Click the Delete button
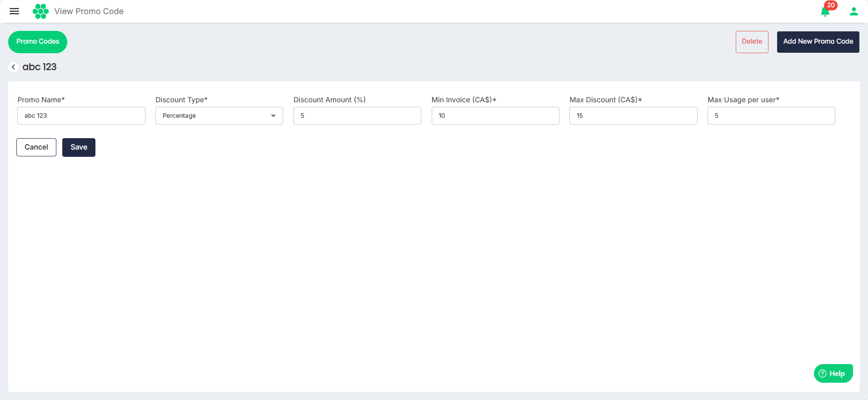Viewport: 868px width, 400px height. click(x=752, y=42)
